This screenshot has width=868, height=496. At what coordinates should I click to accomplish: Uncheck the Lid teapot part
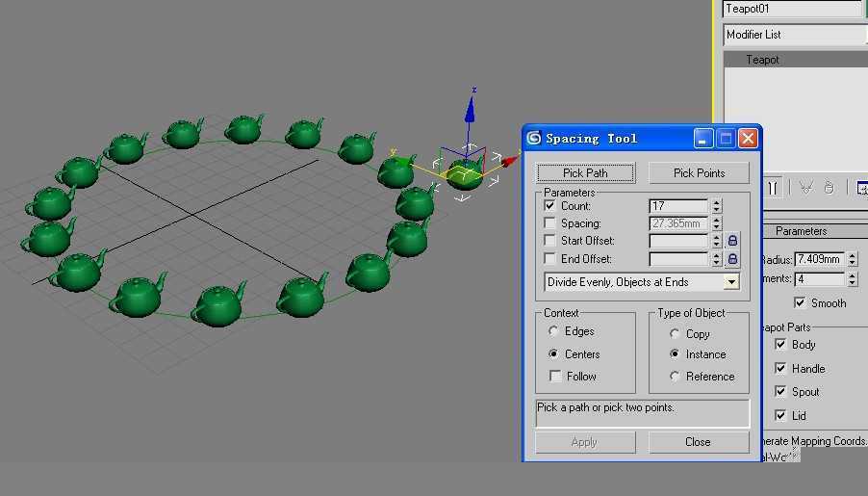coord(780,415)
